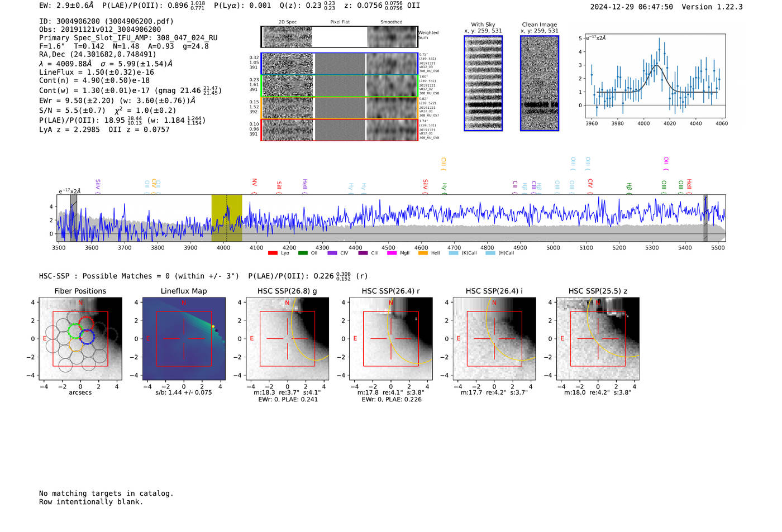Click the S/N = 5.5(±0.7) line
Screen dimensions: 782x532
(x=72, y=111)
